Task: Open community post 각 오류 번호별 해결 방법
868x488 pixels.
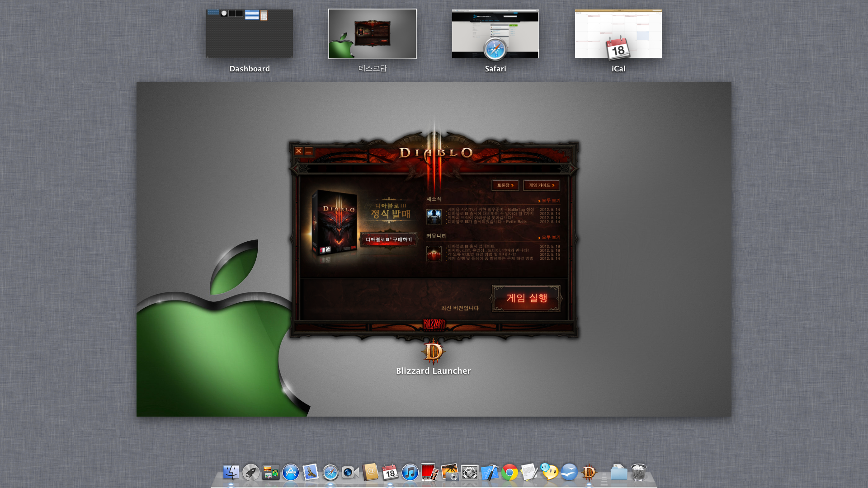Action: [482, 254]
